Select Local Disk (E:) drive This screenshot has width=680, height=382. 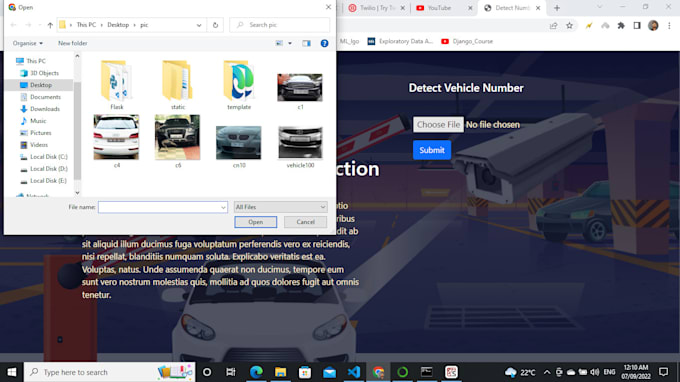click(49, 181)
